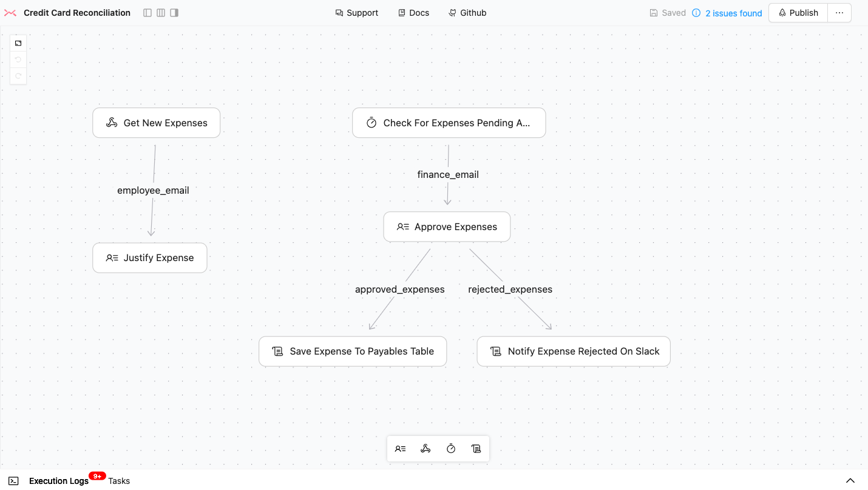The width and height of the screenshot is (868, 490).
Task: Toggle the split column layout
Action: pos(161,13)
